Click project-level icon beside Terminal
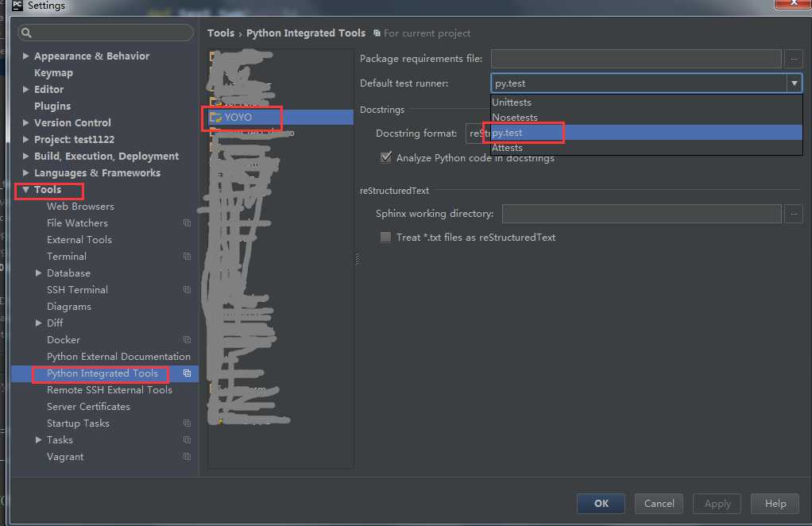 tap(187, 257)
